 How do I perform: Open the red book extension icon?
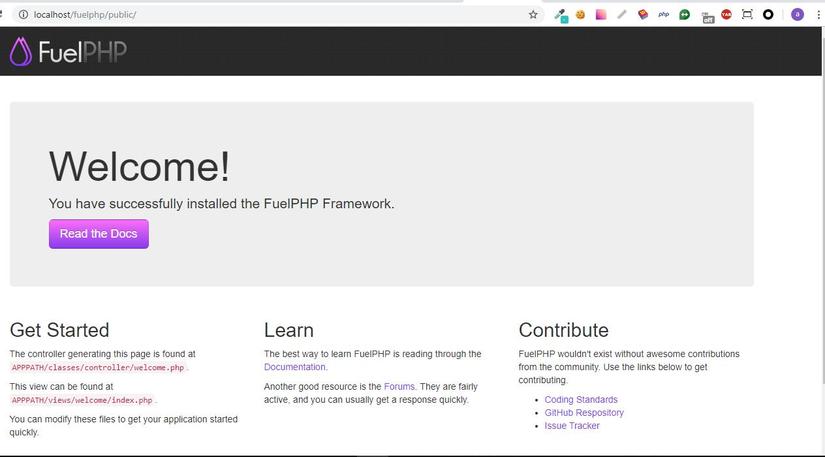tap(642, 15)
